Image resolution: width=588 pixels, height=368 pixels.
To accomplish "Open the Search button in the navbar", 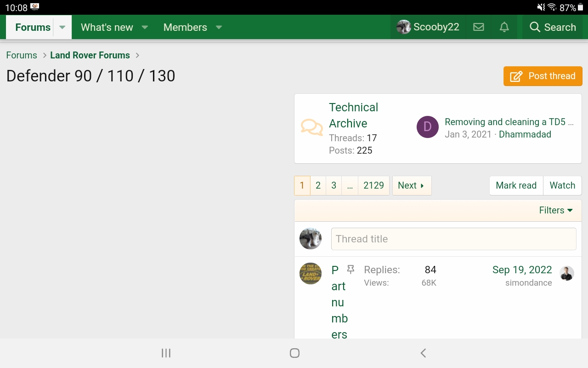I will [x=553, y=27].
